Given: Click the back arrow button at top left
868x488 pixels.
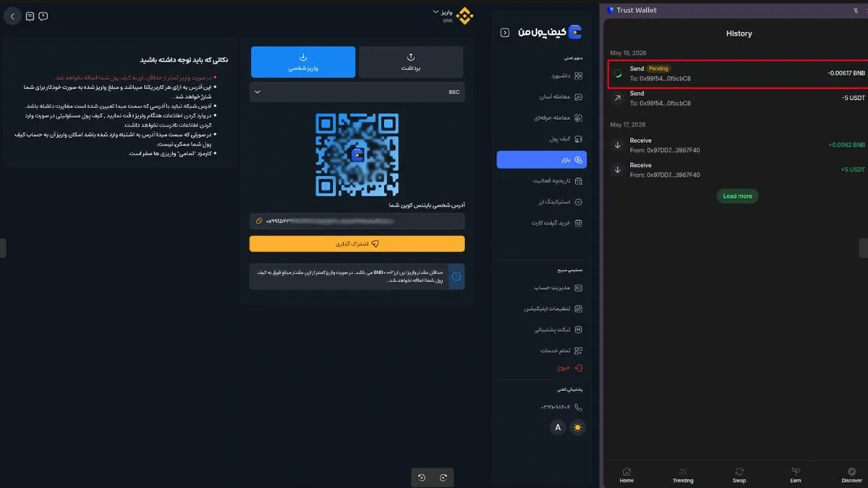Looking at the screenshot, I should 12,16.
